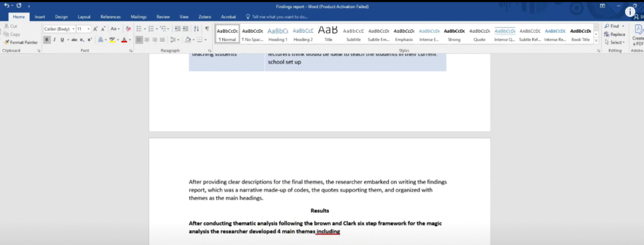Click the Tell me what you want to do box
This screenshot has width=644, height=245.
click(x=277, y=17)
